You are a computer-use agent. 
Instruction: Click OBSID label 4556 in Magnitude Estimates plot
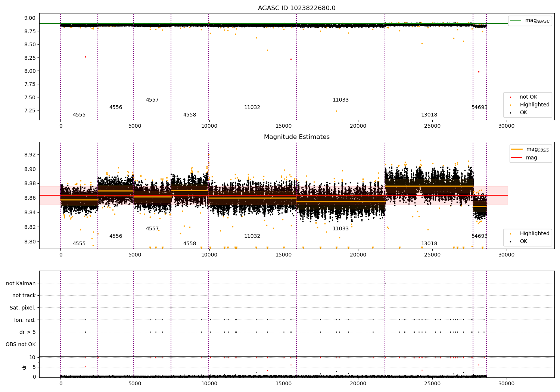(116, 236)
